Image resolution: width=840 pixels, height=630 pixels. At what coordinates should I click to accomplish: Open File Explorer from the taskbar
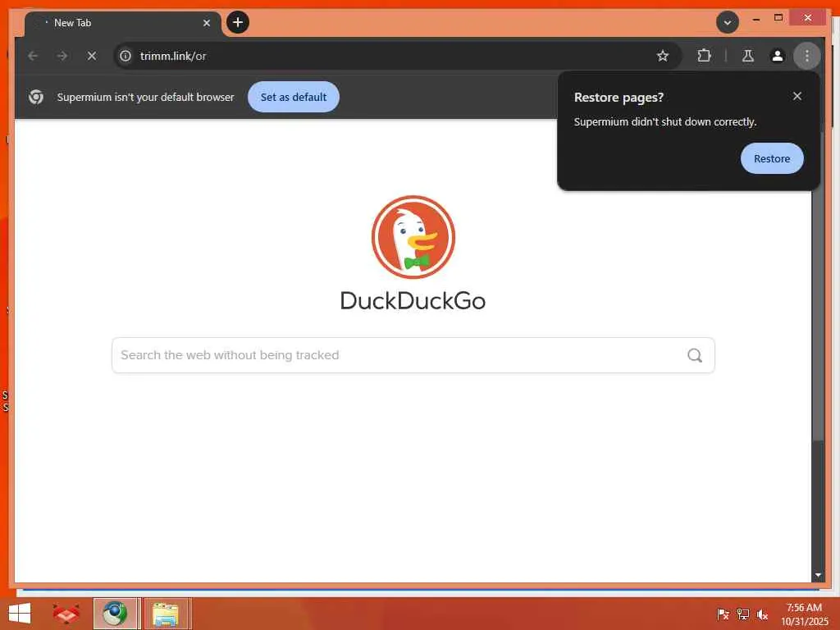166,614
